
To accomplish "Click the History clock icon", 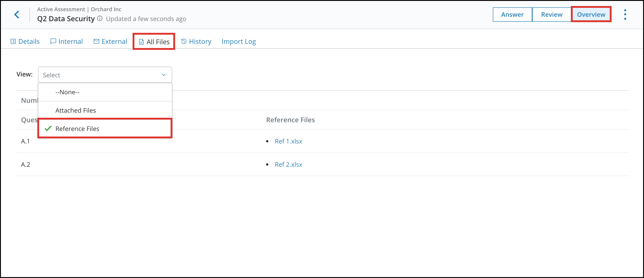I will 184,41.
